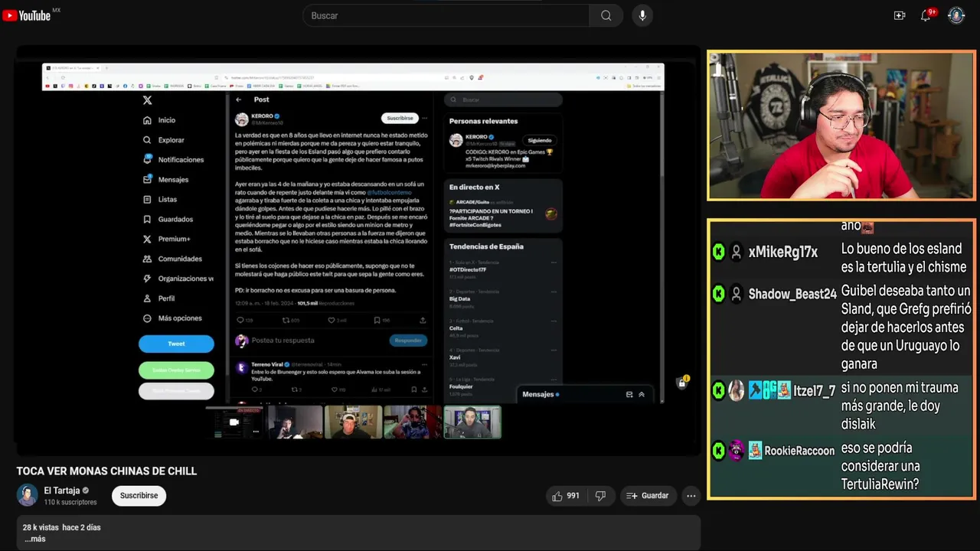This screenshot has height=551, width=980.
Task: Open Listas in the X sidebar
Action: coord(160,200)
